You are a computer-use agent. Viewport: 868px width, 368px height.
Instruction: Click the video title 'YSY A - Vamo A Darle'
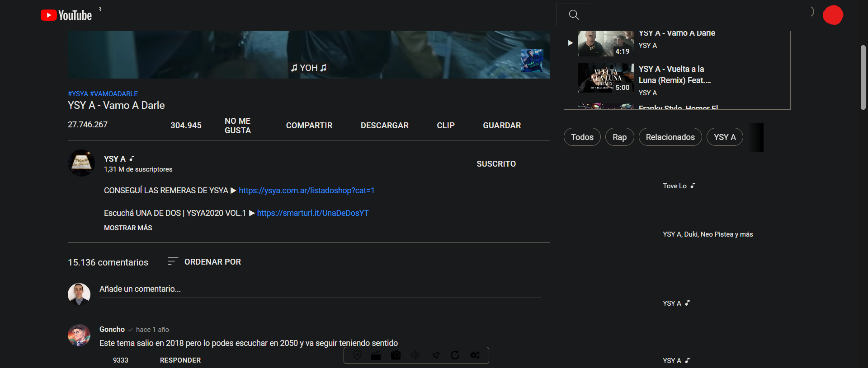[116, 105]
